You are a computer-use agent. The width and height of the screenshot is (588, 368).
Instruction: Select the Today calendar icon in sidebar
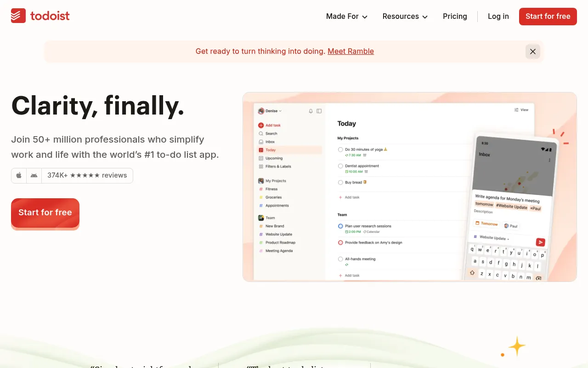[x=261, y=150]
